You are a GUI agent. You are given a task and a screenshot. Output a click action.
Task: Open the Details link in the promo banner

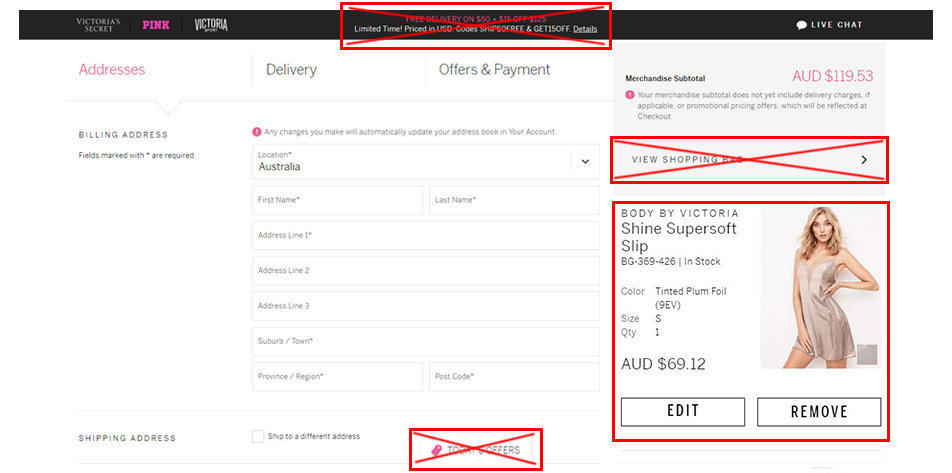coord(585,29)
